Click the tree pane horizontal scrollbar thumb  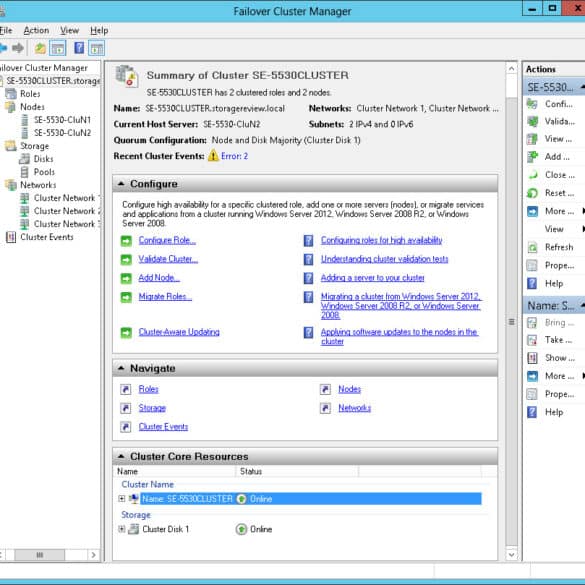(x=40, y=555)
